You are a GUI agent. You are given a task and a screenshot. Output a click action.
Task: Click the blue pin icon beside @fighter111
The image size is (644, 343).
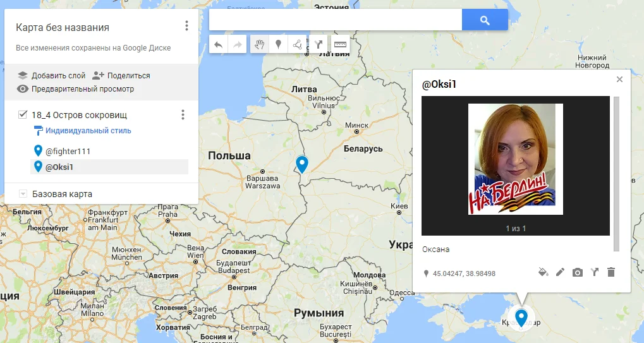pyautogui.click(x=38, y=150)
